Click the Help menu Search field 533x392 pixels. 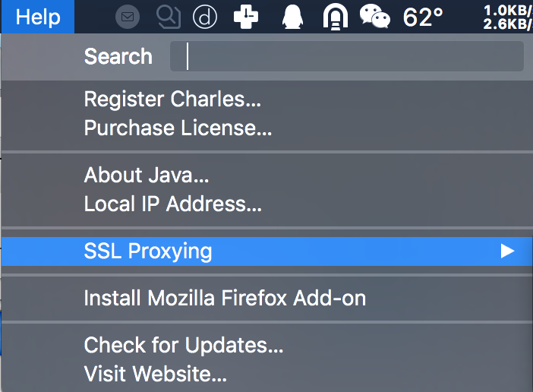(x=347, y=57)
